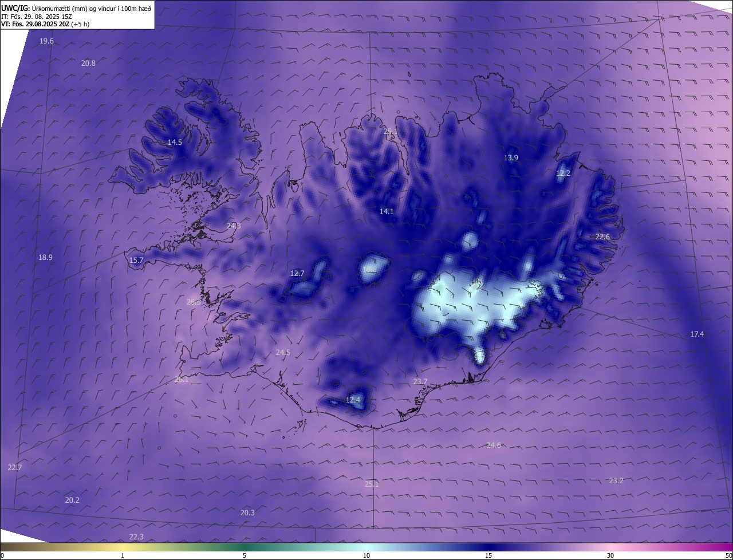Viewport: 733px width, 560px height.
Task: Pick the 22.3 value label
Action: 136,537
